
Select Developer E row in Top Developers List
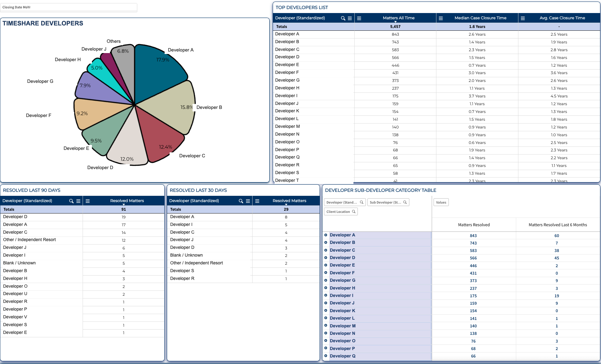tap(436, 65)
